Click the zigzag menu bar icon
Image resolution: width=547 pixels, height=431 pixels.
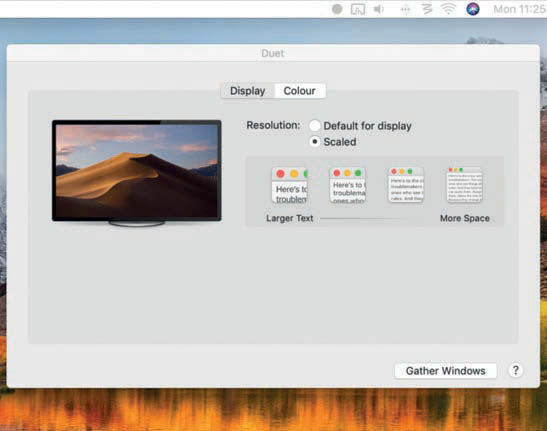point(427,9)
